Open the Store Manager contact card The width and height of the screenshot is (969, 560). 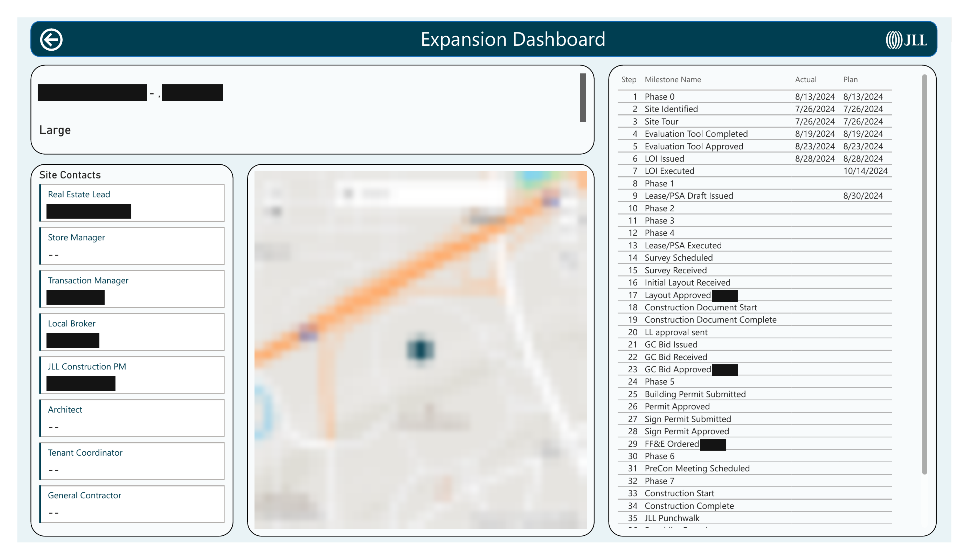132,246
